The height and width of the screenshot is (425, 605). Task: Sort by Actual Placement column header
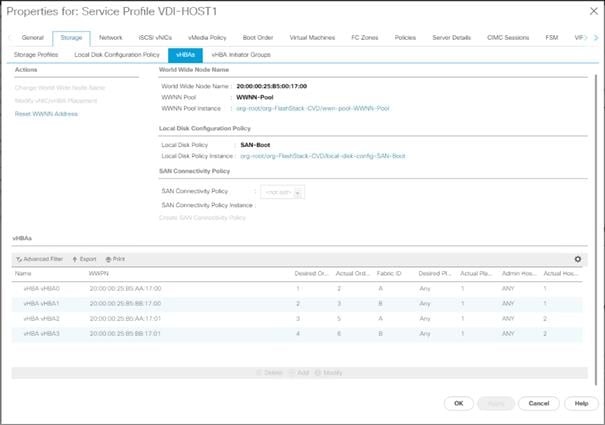click(x=477, y=273)
